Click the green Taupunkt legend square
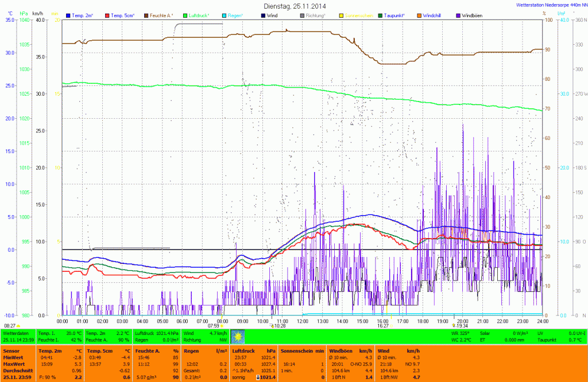Image resolution: width=588 pixels, height=382 pixels. click(x=381, y=15)
